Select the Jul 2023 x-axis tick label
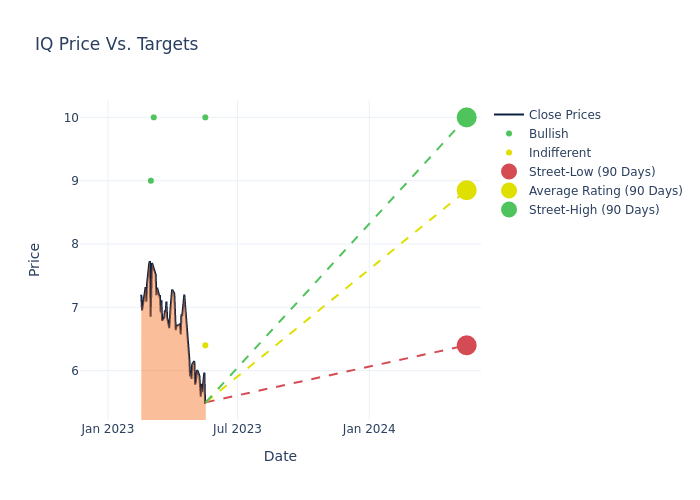The height and width of the screenshot is (500, 700). tap(237, 429)
